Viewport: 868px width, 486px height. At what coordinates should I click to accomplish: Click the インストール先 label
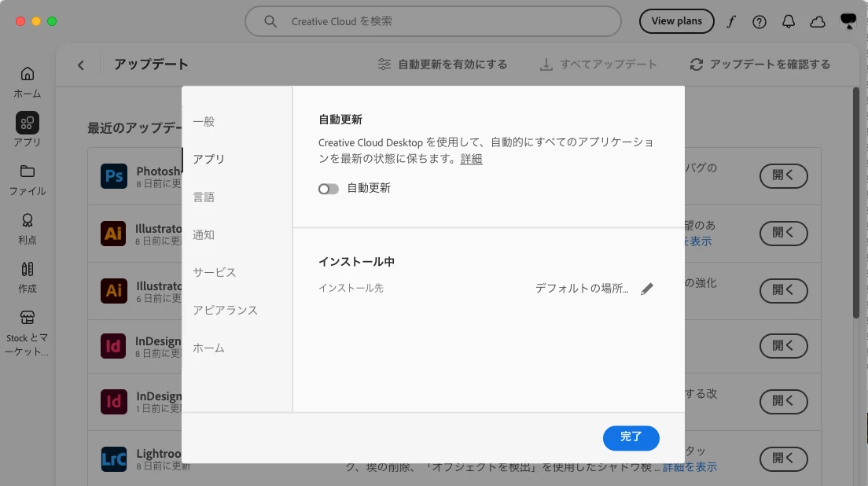(x=351, y=289)
